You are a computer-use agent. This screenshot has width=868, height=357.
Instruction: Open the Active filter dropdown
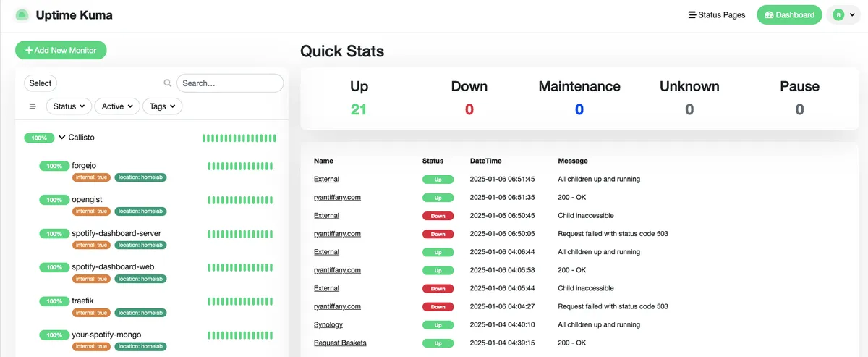pyautogui.click(x=117, y=106)
